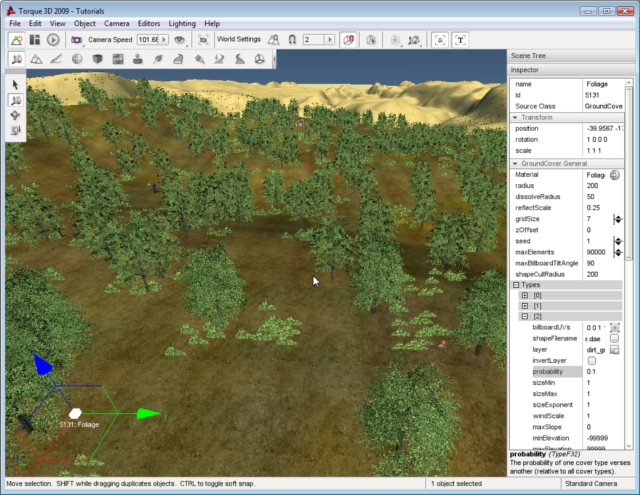
Task: Collapse the Types [2] entry
Action: tap(524, 316)
